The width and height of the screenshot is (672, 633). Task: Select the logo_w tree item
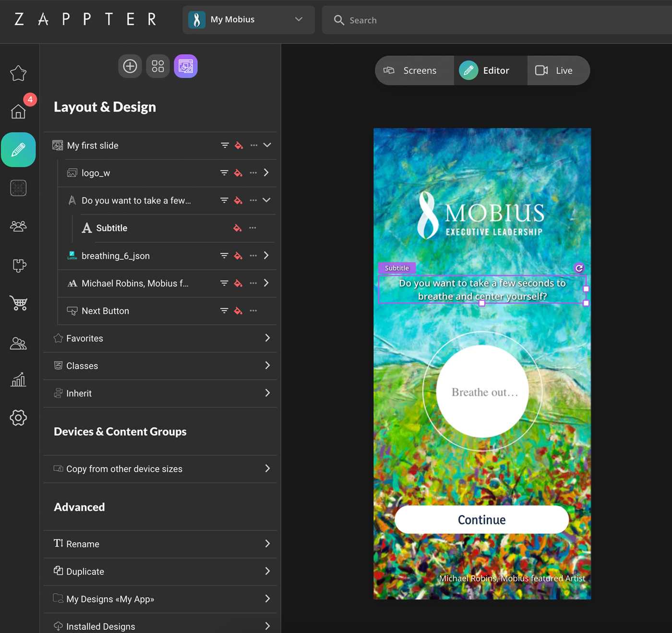(x=96, y=173)
